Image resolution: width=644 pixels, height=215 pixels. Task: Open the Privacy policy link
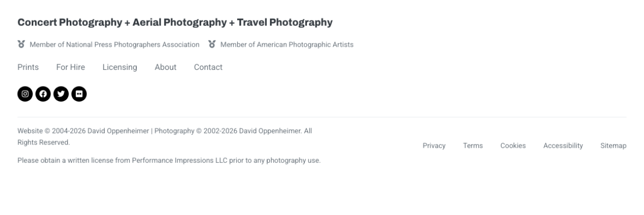(x=434, y=146)
